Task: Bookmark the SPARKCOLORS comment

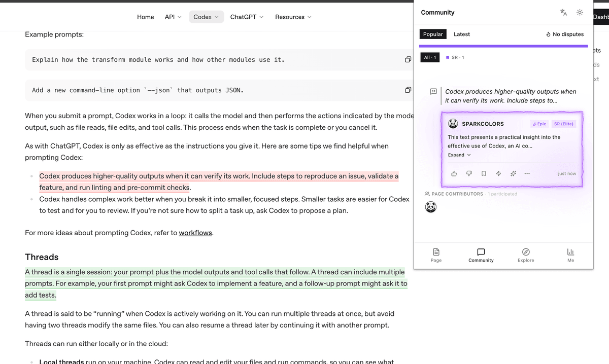Action: coord(484,173)
